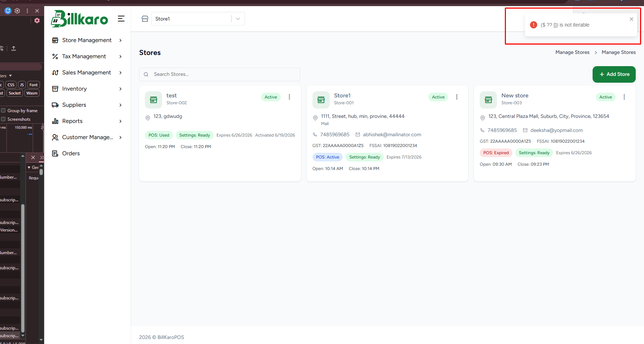Click deeksha@yopmail.com email text

point(557,130)
